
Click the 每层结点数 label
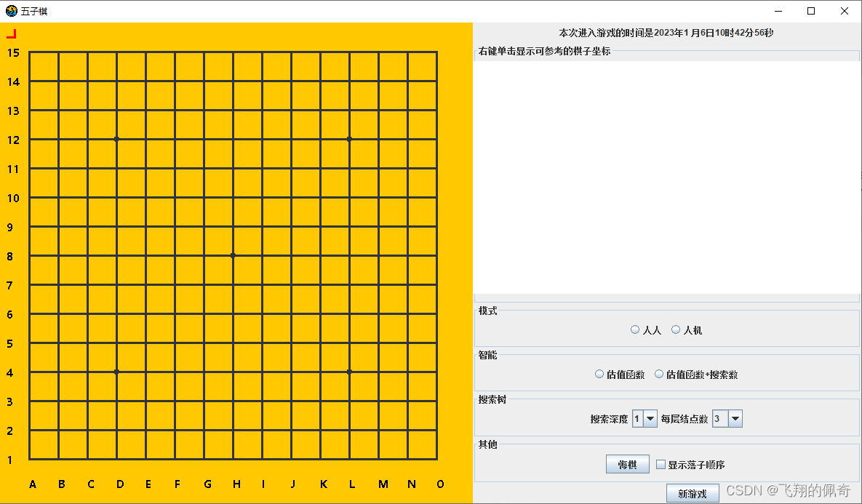click(685, 419)
